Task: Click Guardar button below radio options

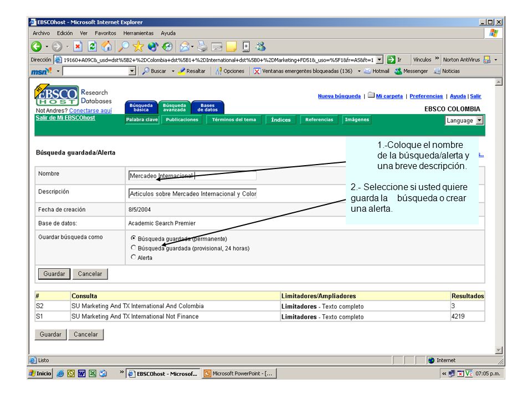Action: 54,273
